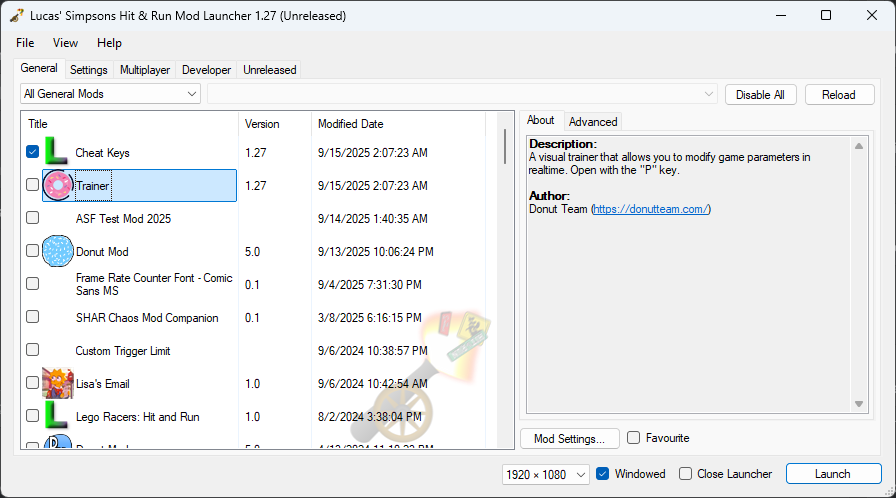This screenshot has height=498, width=896.
Task: Click the pink donut Trainer icon
Action: (58, 185)
